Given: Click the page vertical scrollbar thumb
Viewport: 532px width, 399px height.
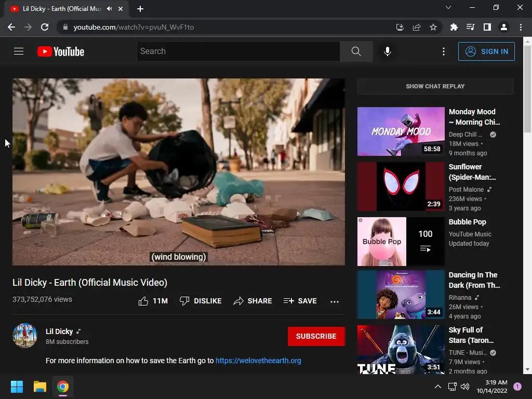Looking at the screenshot, I should coord(528,89).
